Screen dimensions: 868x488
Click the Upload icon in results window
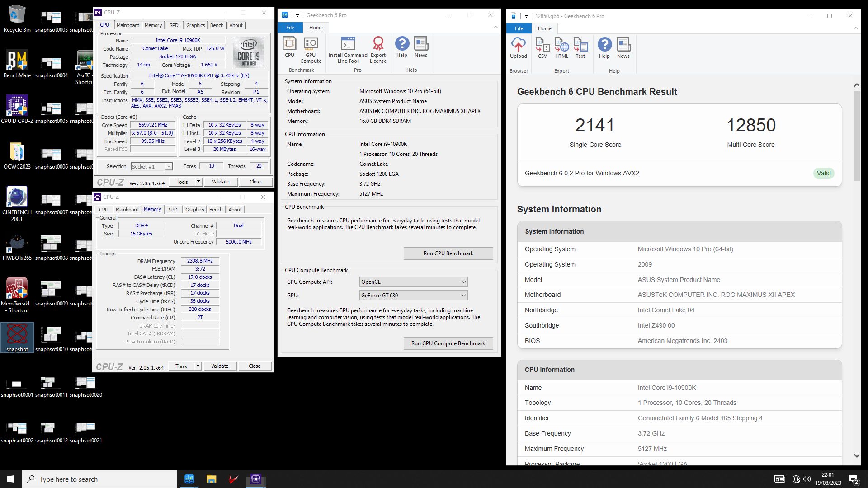pyautogui.click(x=519, y=48)
